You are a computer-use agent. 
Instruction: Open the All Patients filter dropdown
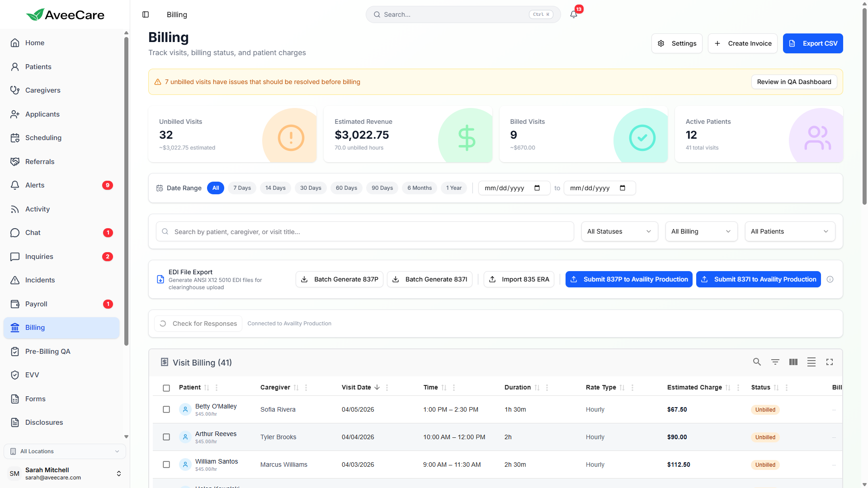[790, 231]
